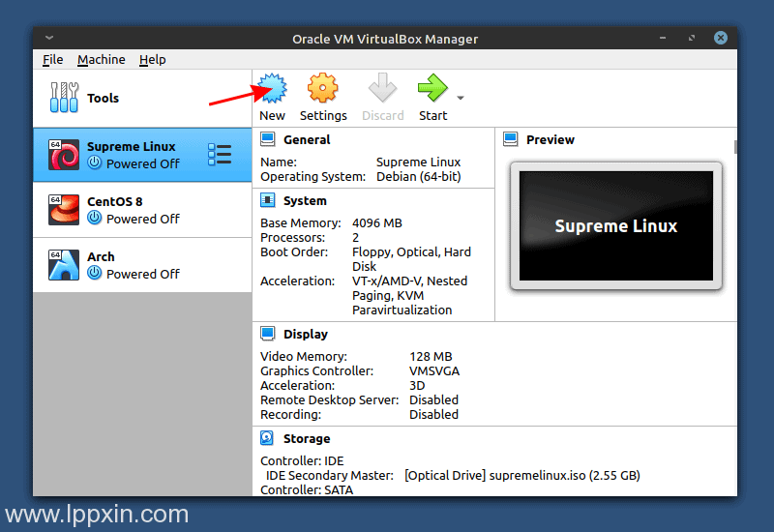The height and width of the screenshot is (532, 774).
Task: Click the Recording 'Disabled' value
Action: (x=433, y=415)
